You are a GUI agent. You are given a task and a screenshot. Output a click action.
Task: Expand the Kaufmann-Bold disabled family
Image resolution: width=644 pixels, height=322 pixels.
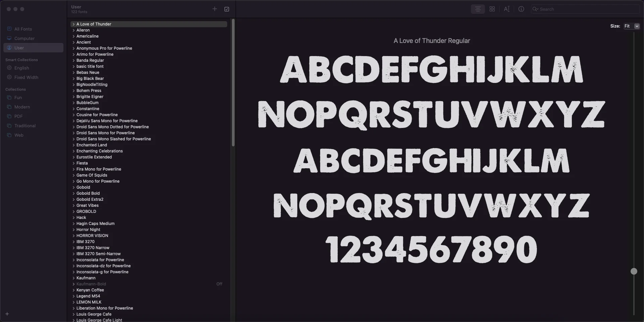pyautogui.click(x=73, y=284)
